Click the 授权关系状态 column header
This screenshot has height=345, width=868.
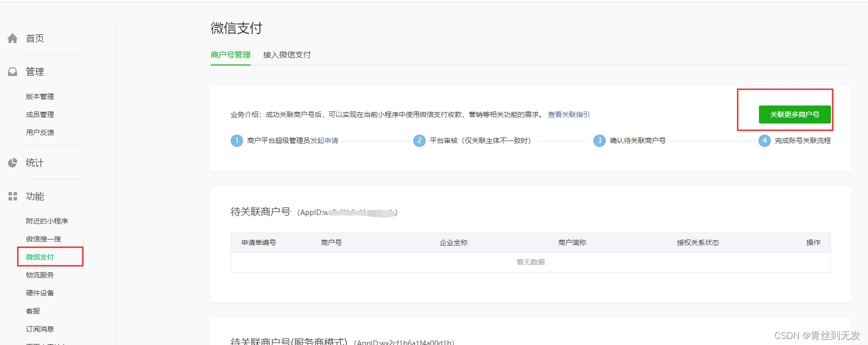pos(698,242)
